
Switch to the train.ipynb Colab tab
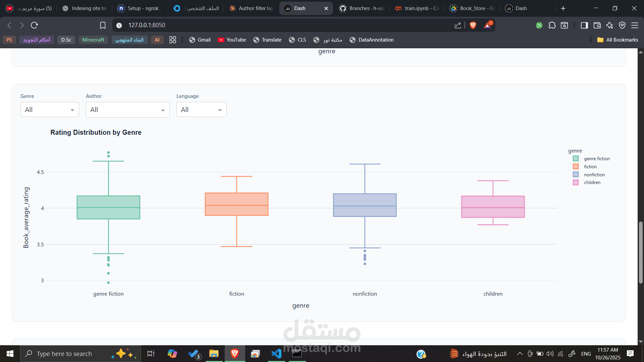(417, 8)
